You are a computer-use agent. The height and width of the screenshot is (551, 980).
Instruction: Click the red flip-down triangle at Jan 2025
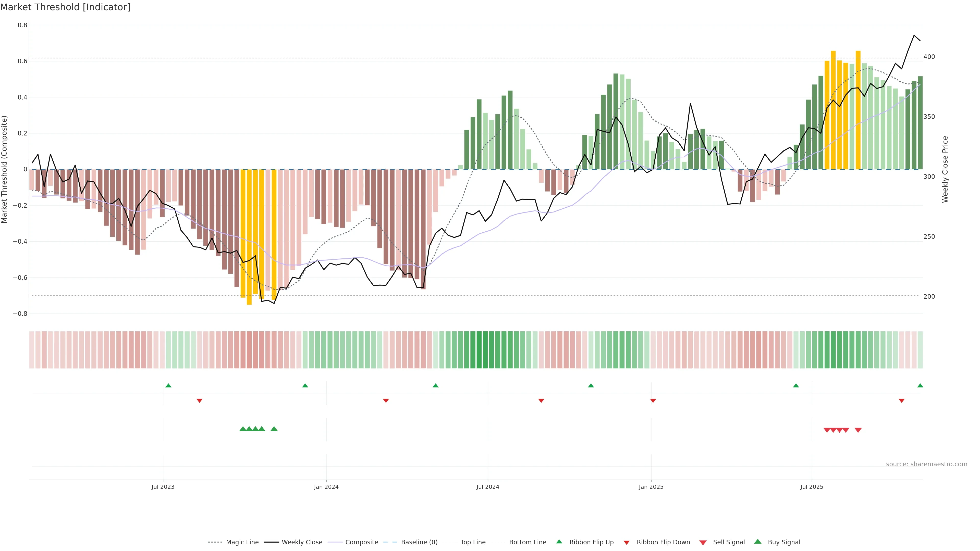click(653, 401)
